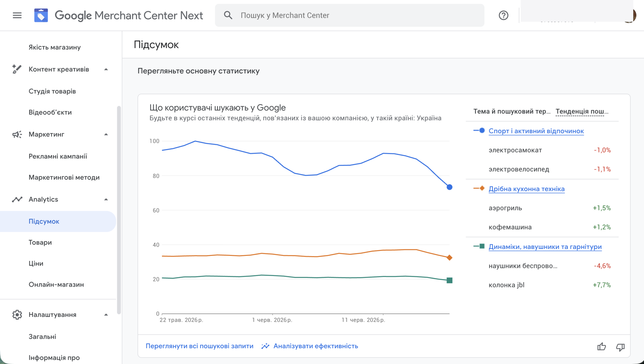
Task: Give thumbs up feedback on the card
Action: 601,347
